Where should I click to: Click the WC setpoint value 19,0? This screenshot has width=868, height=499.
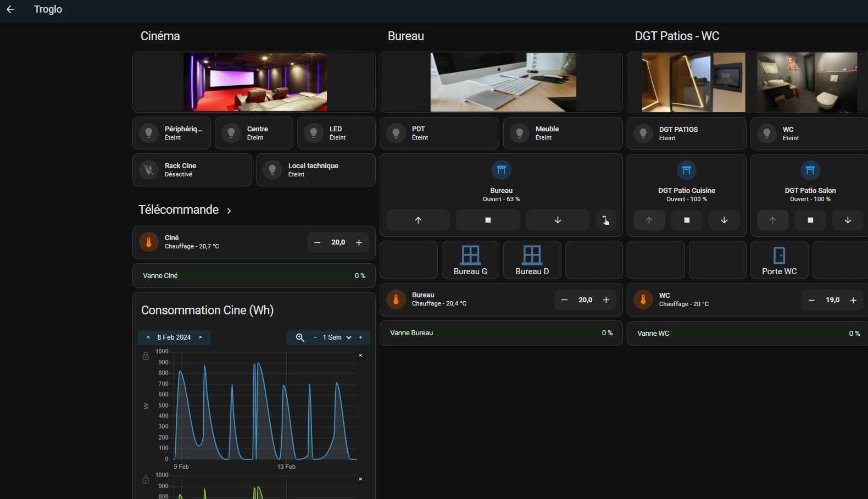click(832, 300)
